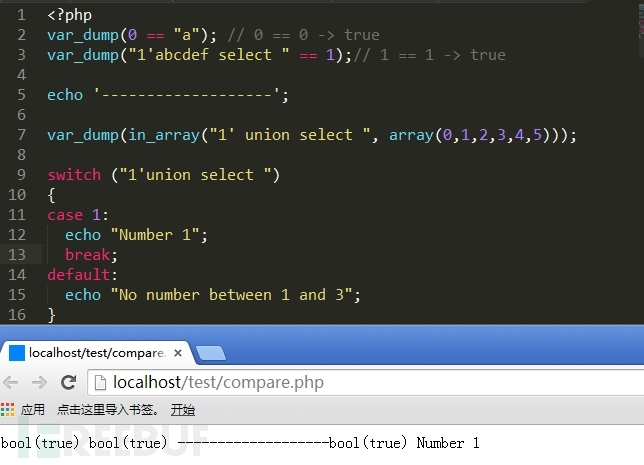The image size is (644, 465).
Task: Click the editor minimap at top right
Action: pos(640,21)
